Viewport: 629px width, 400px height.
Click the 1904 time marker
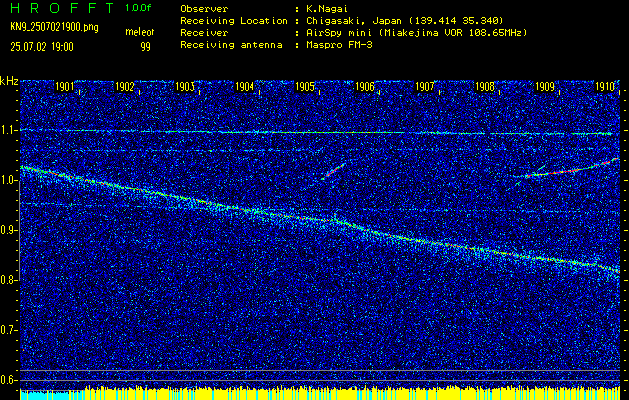(245, 87)
